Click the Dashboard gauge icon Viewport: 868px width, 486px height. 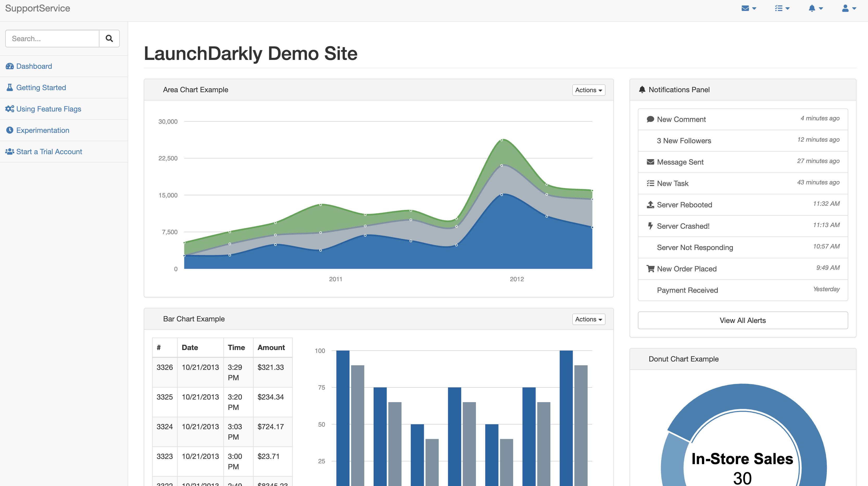tap(10, 66)
